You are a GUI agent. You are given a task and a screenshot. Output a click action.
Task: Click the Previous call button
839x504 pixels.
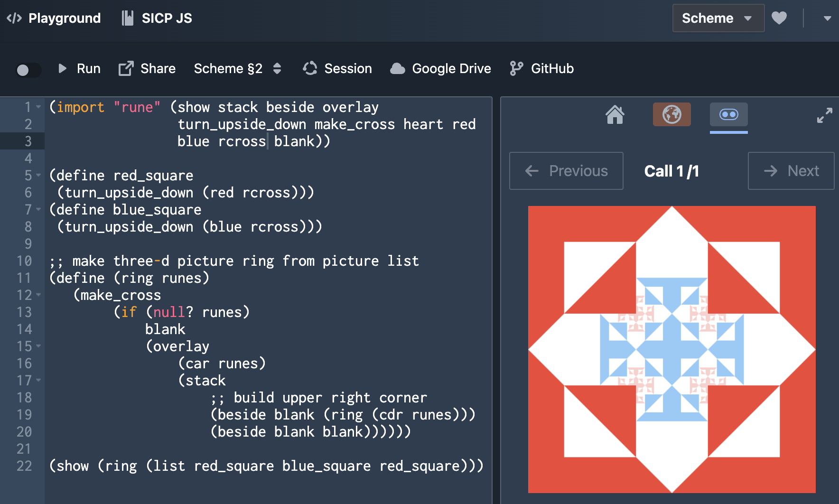coord(566,171)
